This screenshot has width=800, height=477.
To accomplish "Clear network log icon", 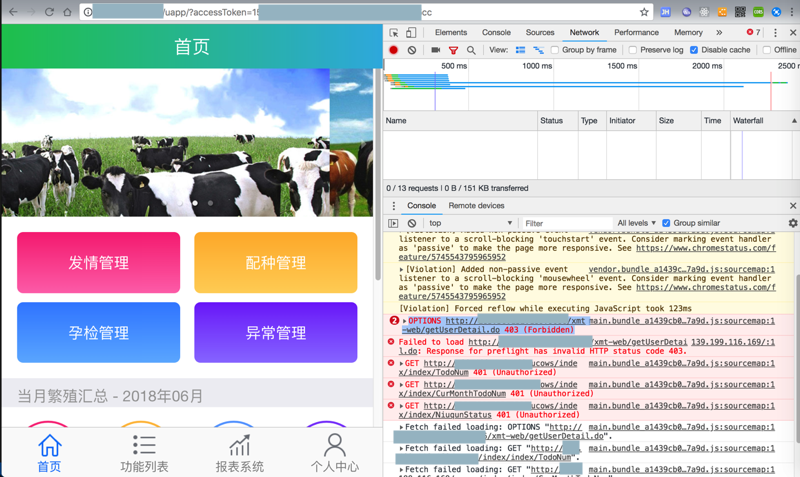I will point(412,50).
